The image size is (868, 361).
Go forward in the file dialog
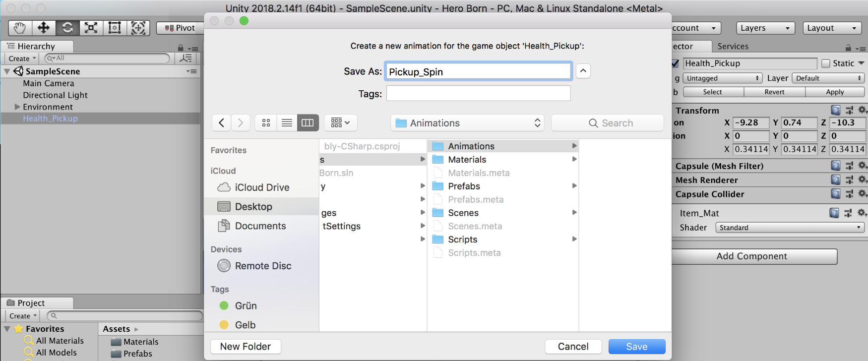click(241, 123)
